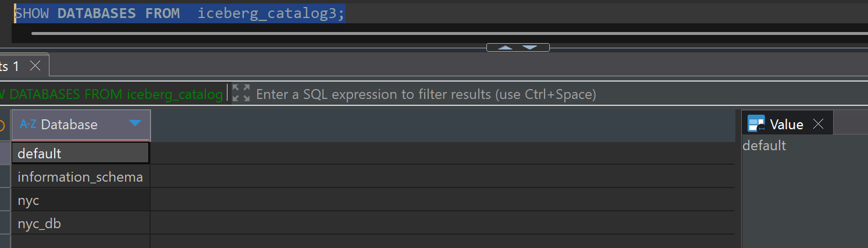
Task: Select the Value panel tab
Action: tap(786, 124)
